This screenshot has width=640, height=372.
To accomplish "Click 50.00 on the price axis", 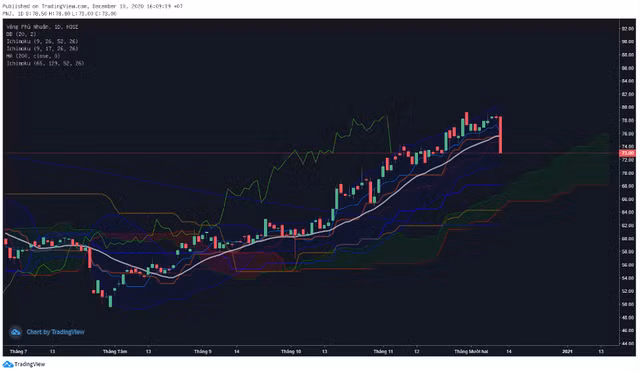I will coord(627,305).
